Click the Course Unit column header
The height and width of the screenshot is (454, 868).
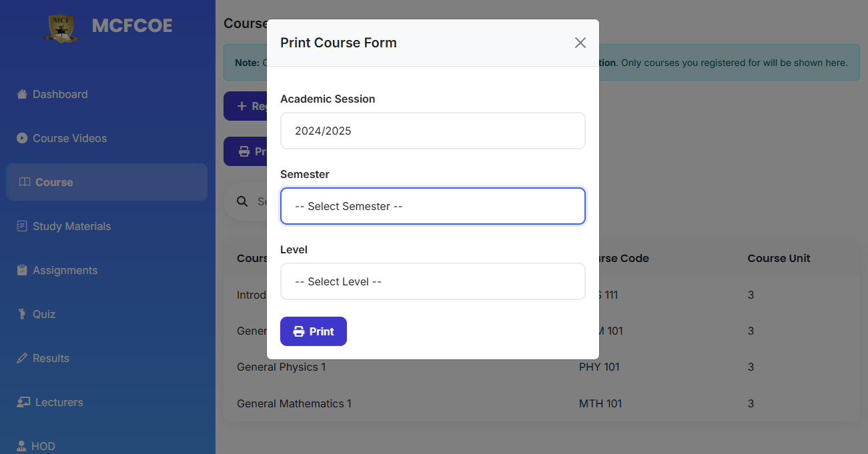779,258
